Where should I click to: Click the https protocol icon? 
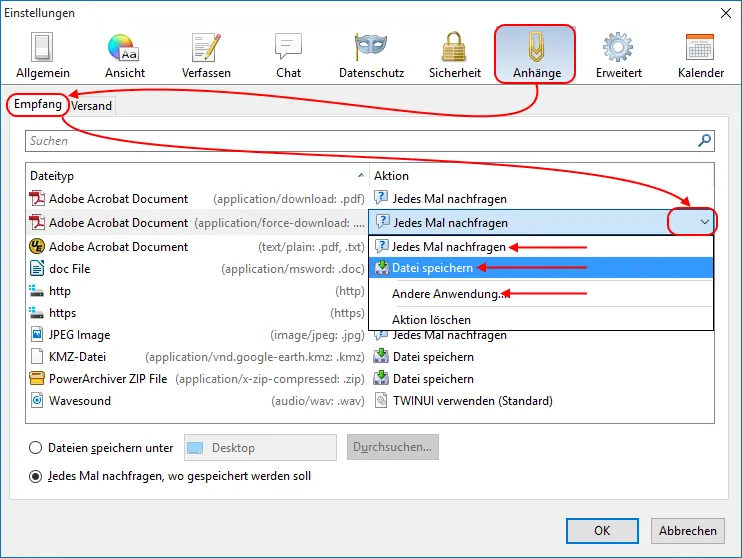point(36,312)
